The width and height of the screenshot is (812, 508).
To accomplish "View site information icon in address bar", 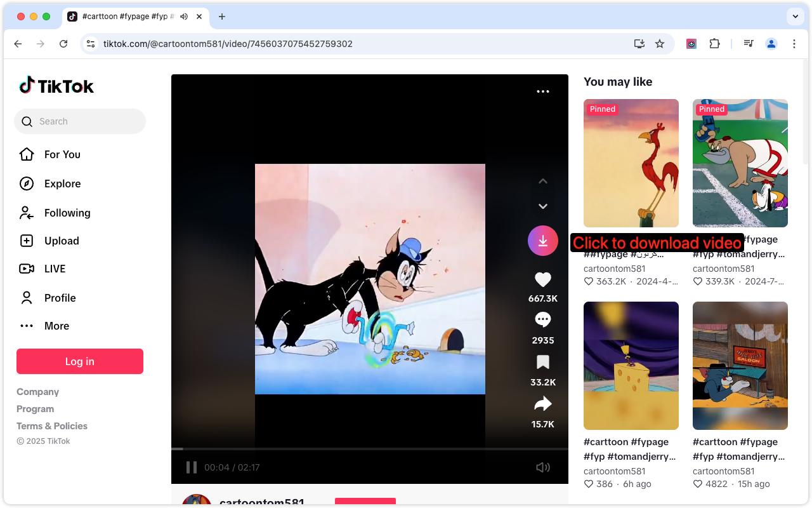I will (x=91, y=44).
